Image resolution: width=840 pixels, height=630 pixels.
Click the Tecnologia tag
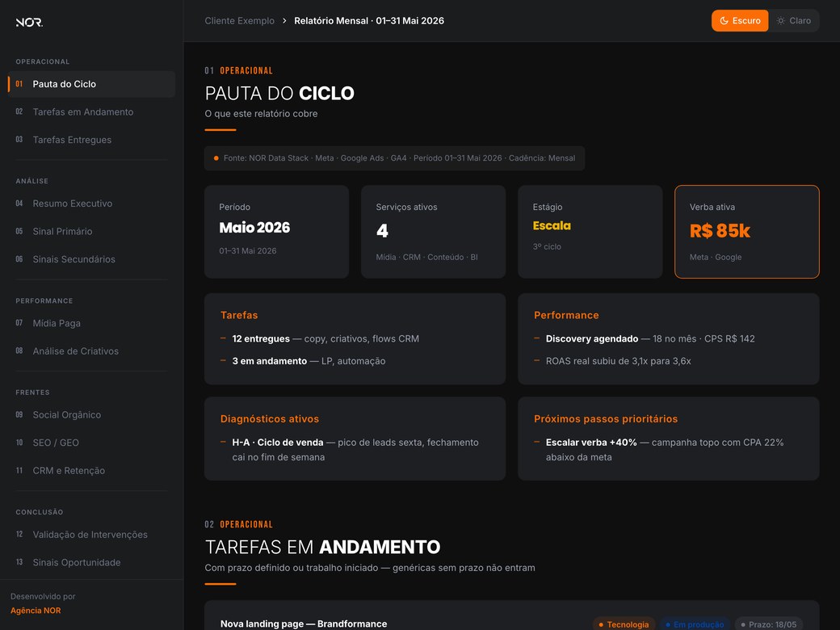(x=624, y=624)
